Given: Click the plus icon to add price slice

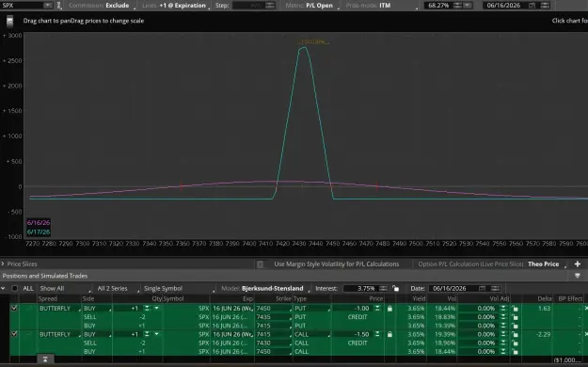Looking at the screenshot, I should click(578, 264).
